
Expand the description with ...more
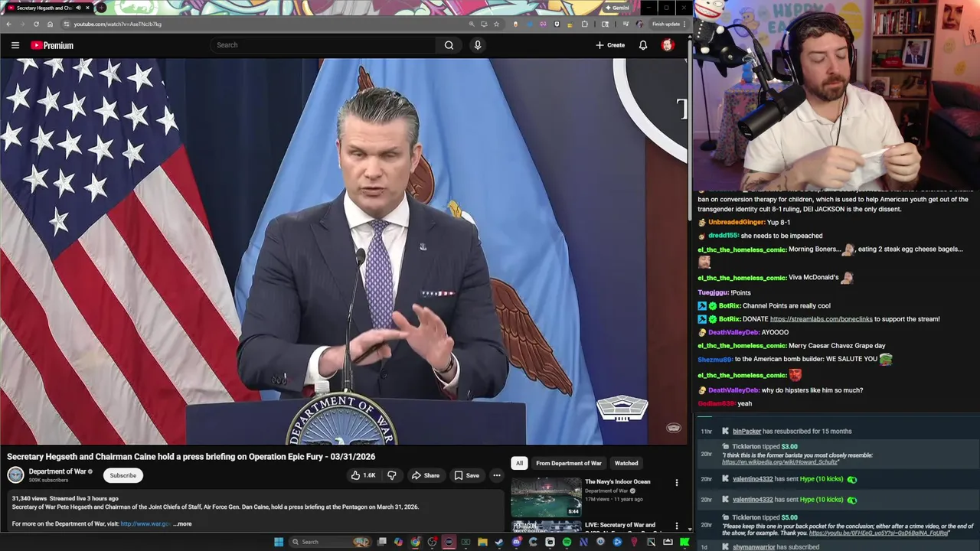tap(182, 524)
